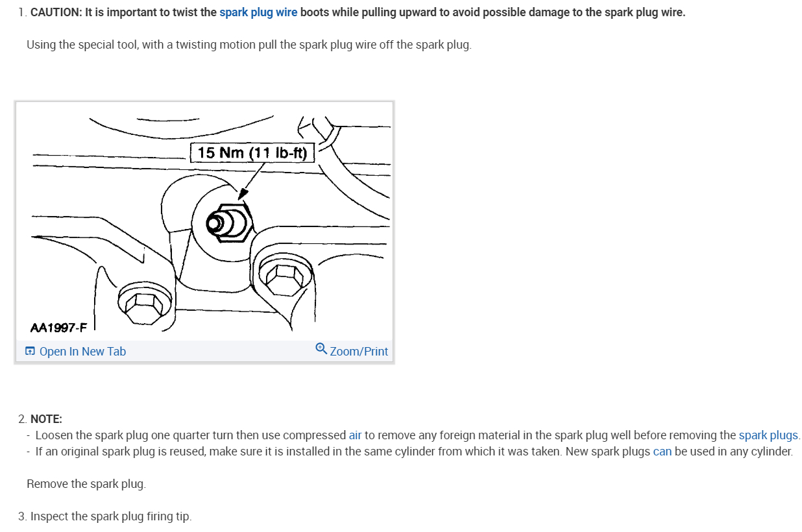Open the 'spark plugs' hyperlink

coord(768,435)
